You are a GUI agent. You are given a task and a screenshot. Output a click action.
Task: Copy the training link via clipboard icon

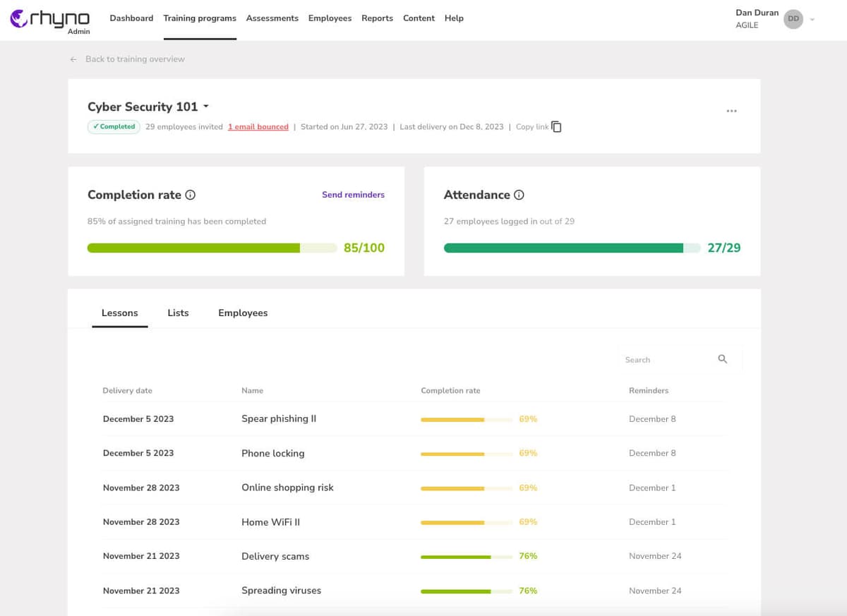[x=556, y=127]
